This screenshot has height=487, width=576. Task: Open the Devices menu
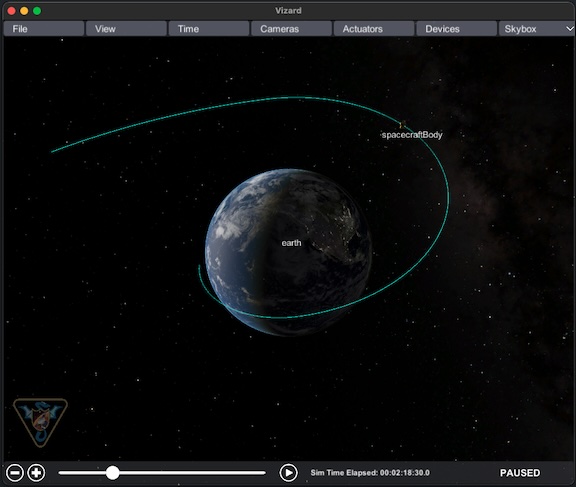coord(457,29)
